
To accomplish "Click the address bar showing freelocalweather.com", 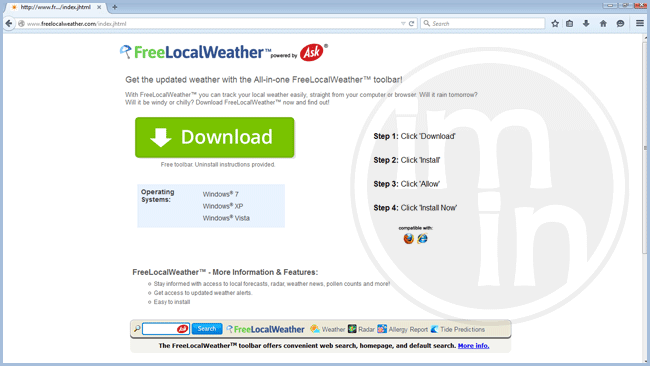I will tap(211, 24).
